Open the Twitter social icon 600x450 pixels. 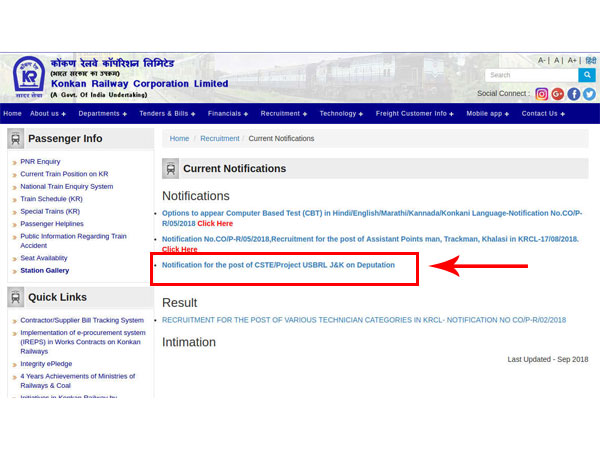tap(589, 94)
